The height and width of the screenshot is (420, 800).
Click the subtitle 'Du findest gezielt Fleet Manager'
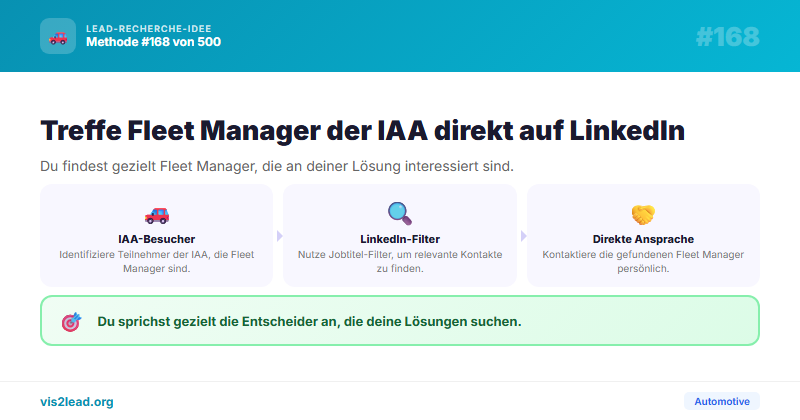(148, 166)
